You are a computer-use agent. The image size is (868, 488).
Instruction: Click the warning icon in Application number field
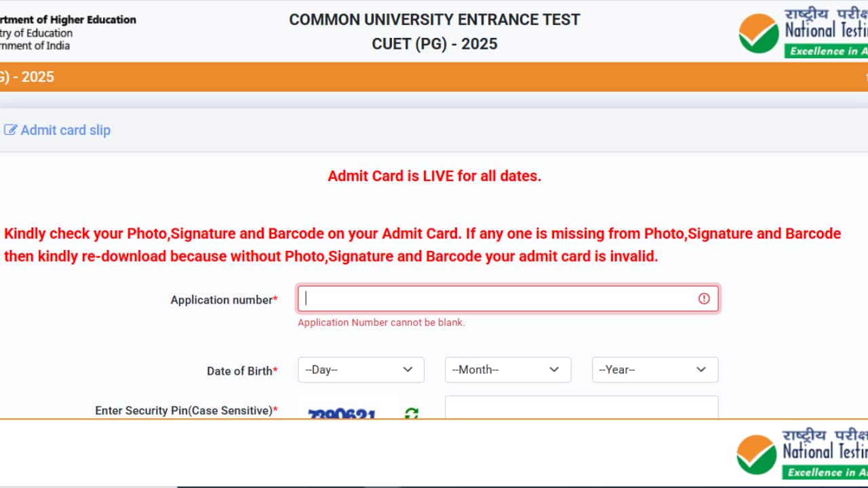(703, 298)
